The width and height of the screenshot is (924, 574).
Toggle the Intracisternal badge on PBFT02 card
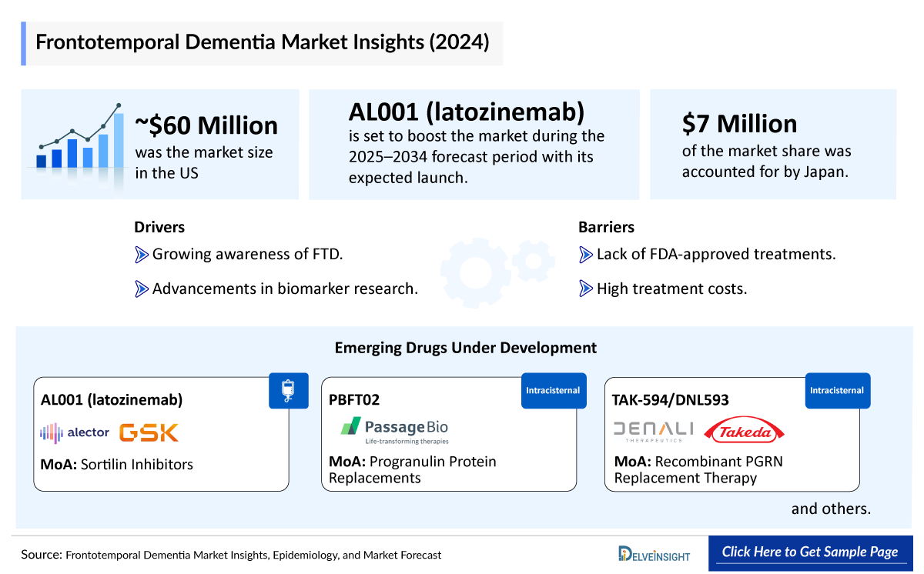(554, 390)
